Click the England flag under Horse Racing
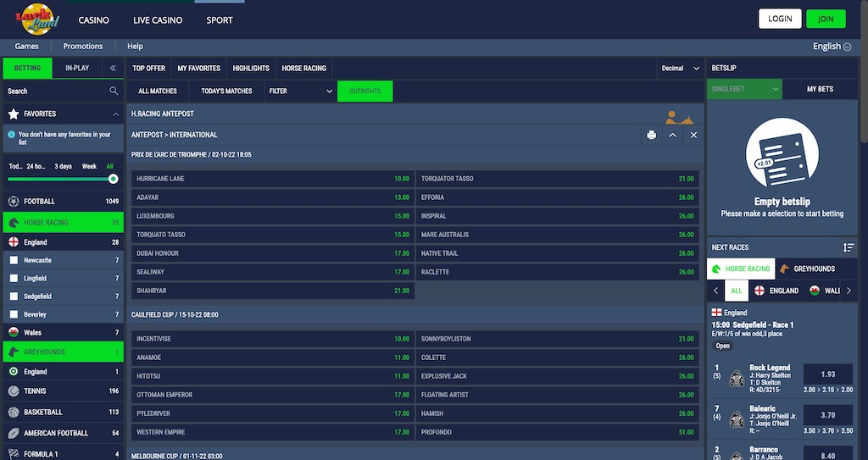The height and width of the screenshot is (460, 868). (x=14, y=242)
